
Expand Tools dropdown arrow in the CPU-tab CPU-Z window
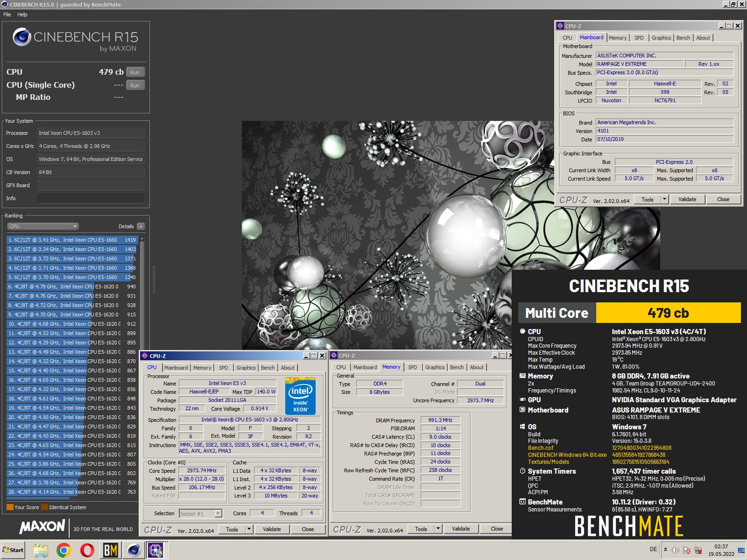point(249,529)
